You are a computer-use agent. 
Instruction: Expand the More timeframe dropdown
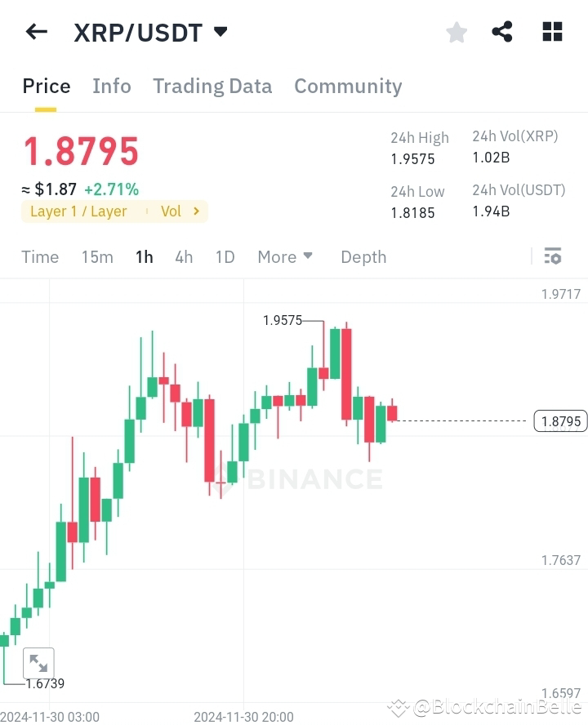(285, 256)
